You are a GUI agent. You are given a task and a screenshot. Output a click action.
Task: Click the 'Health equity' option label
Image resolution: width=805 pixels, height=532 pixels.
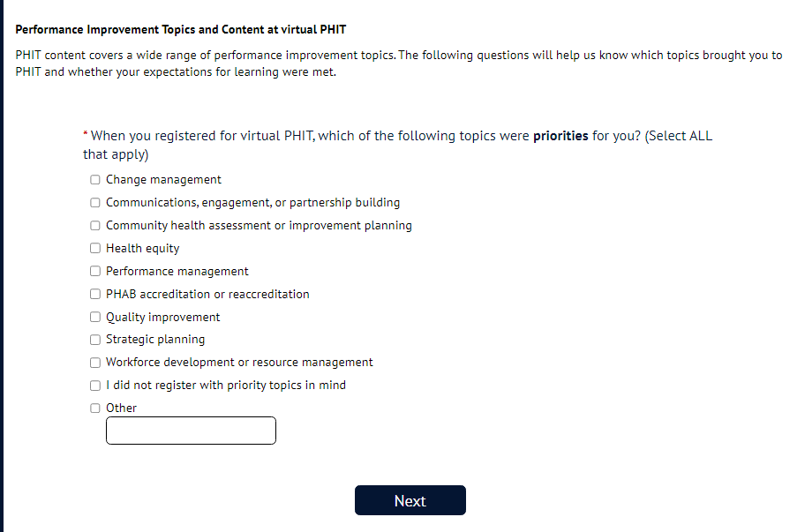[x=142, y=249]
